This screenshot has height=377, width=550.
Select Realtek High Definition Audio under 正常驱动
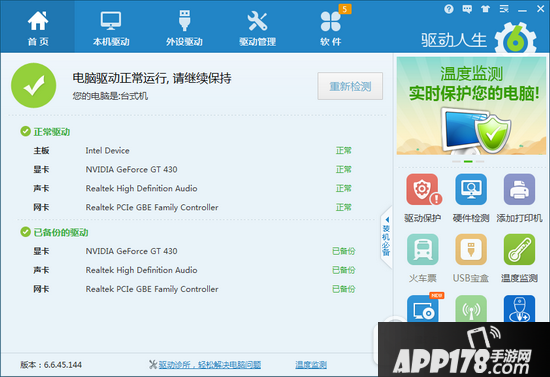pyautogui.click(x=194, y=188)
